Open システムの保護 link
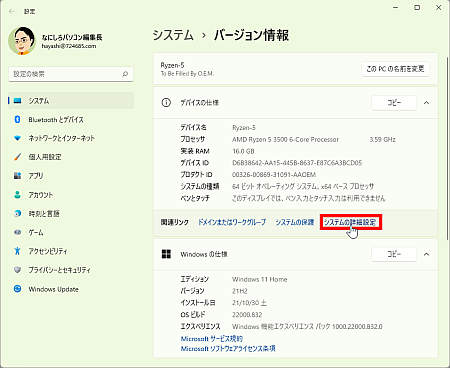Viewport: 450px width, 368px height. point(295,222)
